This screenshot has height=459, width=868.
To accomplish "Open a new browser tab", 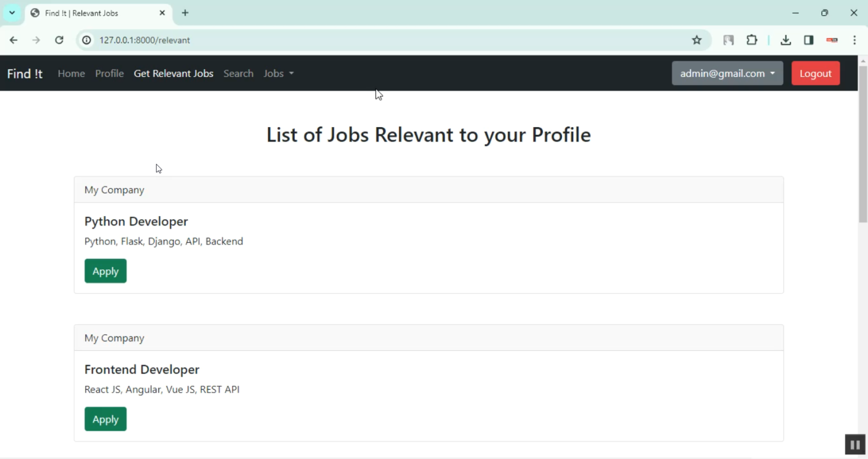I will 185,13.
